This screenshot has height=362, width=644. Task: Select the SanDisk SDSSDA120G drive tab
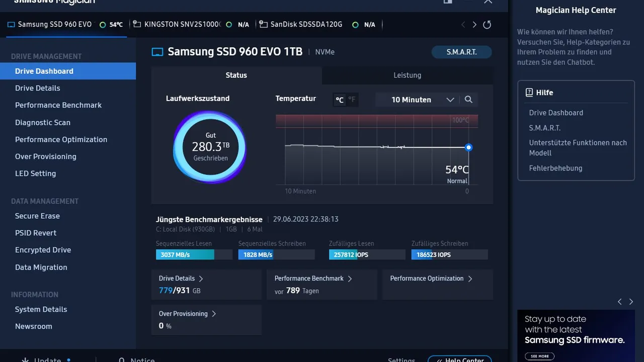[318, 24]
